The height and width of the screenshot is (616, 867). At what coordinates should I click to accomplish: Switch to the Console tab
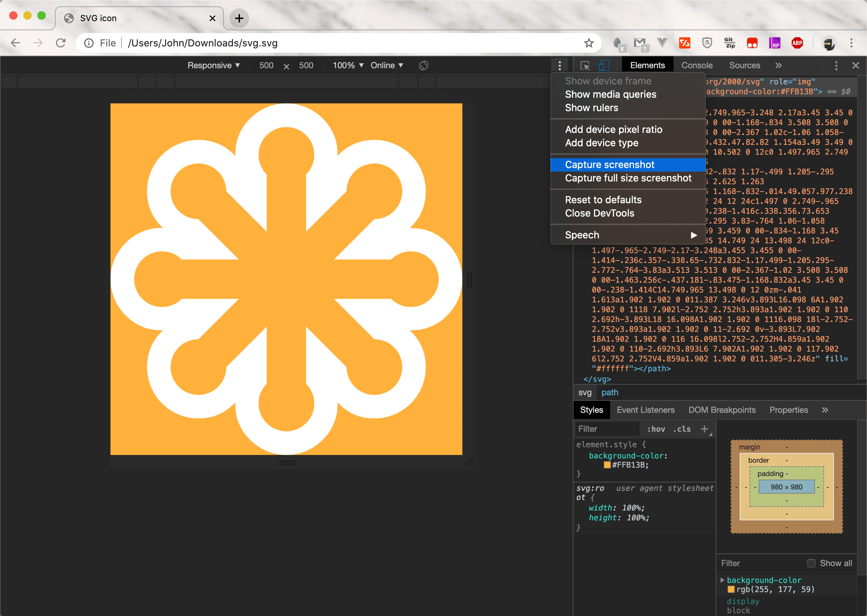point(697,66)
